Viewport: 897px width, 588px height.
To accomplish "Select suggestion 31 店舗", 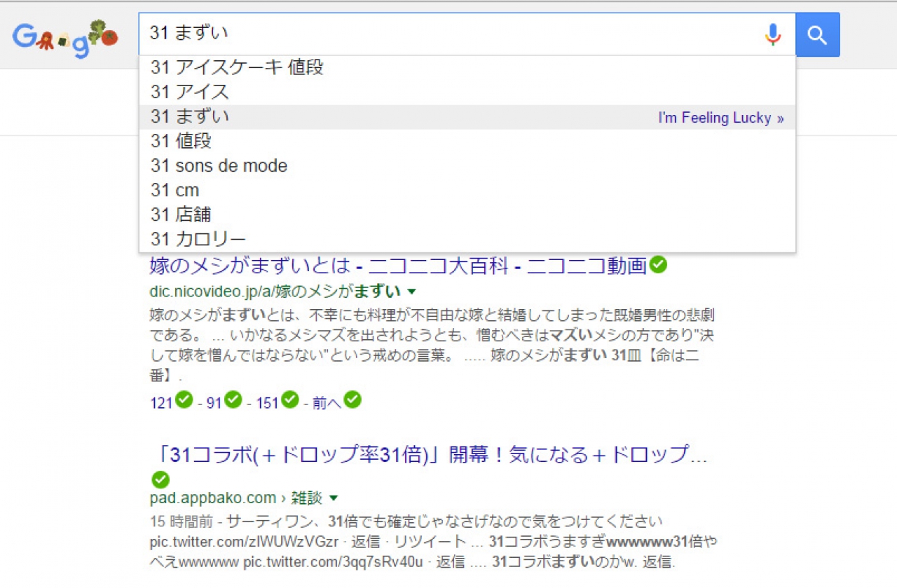I will (467, 214).
